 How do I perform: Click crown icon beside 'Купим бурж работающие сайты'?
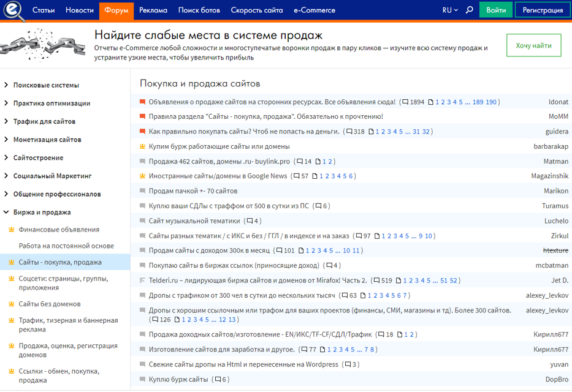[143, 146]
